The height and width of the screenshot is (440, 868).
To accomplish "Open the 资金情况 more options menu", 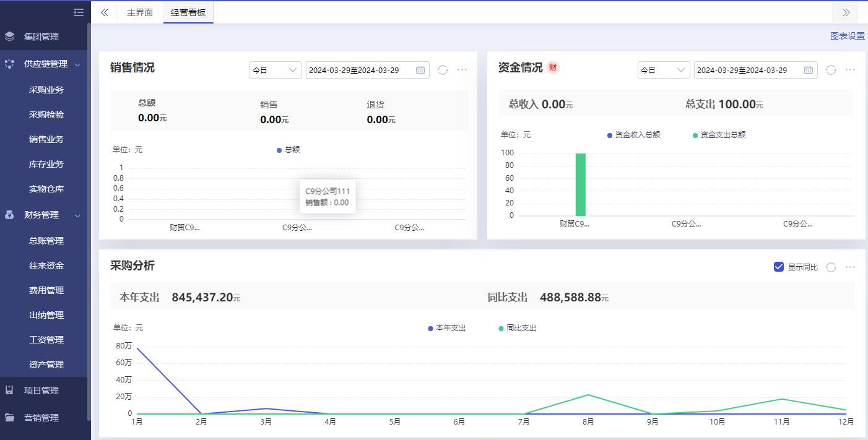I will (850, 70).
